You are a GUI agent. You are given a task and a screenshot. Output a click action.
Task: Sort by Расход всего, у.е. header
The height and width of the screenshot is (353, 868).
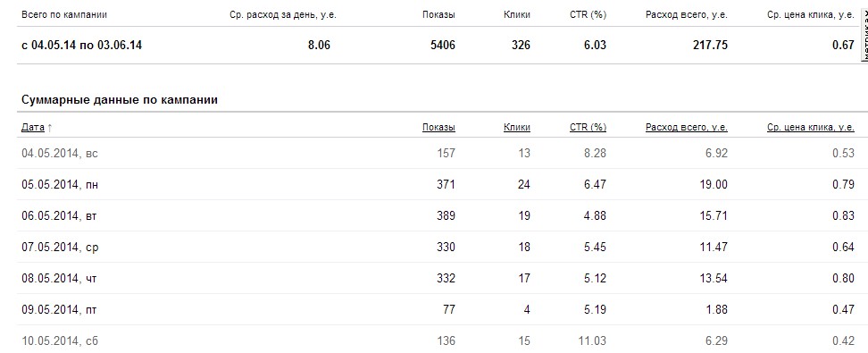(687, 128)
